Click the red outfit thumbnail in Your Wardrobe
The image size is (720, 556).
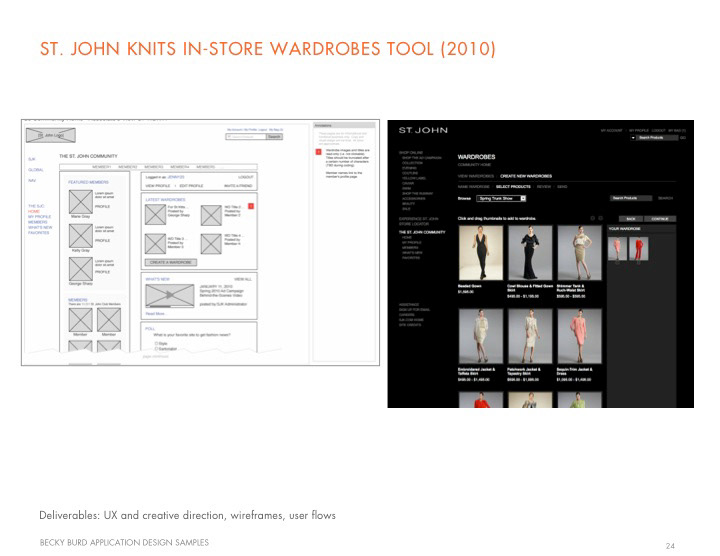click(638, 249)
